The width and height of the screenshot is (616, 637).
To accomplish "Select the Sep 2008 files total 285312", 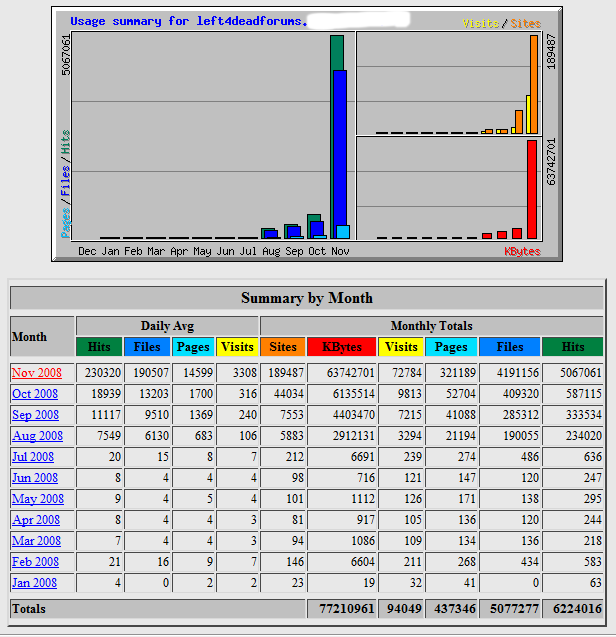I will pos(521,415).
